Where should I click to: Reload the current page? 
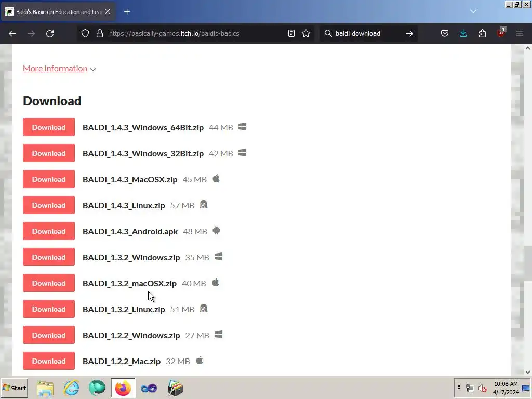50,34
